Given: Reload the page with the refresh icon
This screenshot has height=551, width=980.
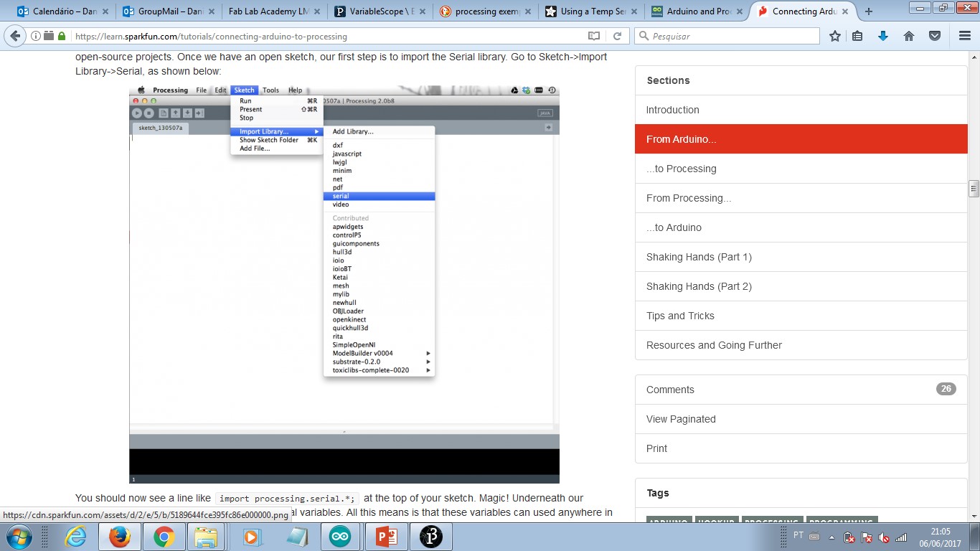Looking at the screenshot, I should tap(616, 36).
